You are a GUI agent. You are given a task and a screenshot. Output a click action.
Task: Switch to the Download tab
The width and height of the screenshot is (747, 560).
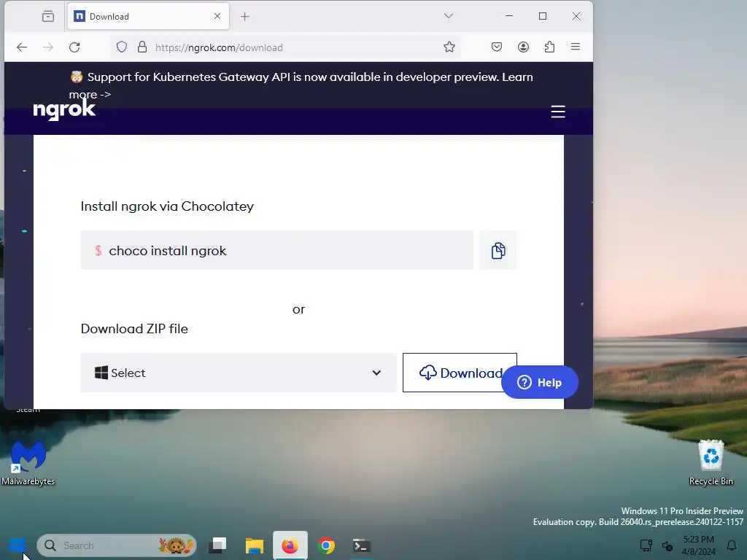tap(148, 17)
